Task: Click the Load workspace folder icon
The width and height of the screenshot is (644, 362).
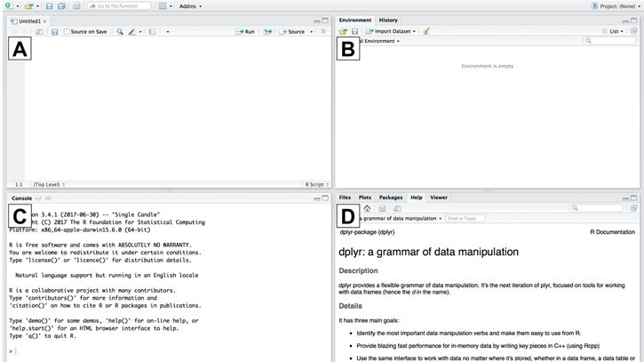Action: coord(343,31)
